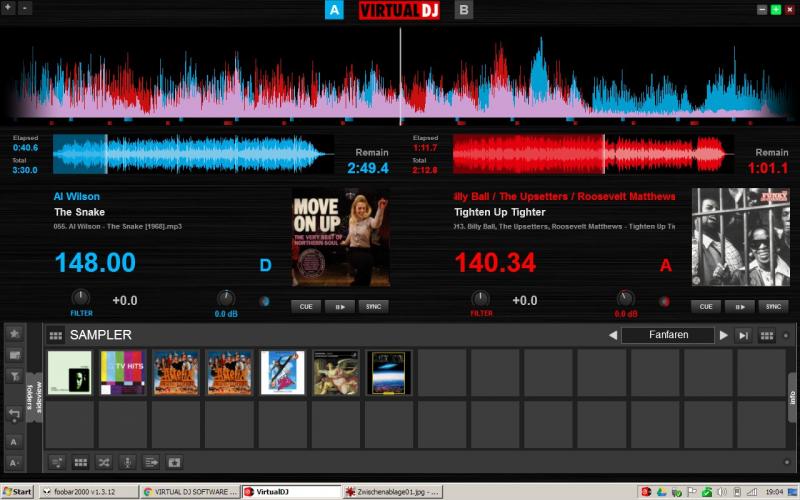Click the main scrolling rhythm waveform
This screenshot has height=500, width=800.
pos(400,77)
